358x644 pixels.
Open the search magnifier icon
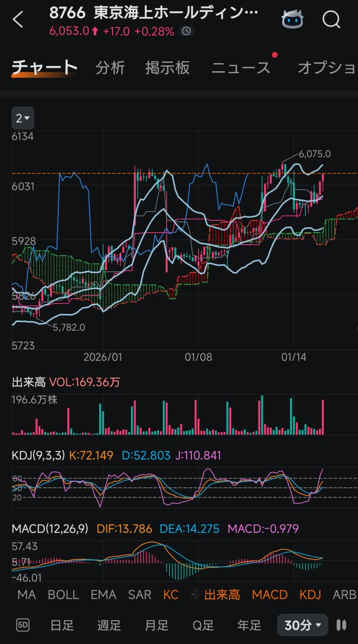(x=331, y=20)
